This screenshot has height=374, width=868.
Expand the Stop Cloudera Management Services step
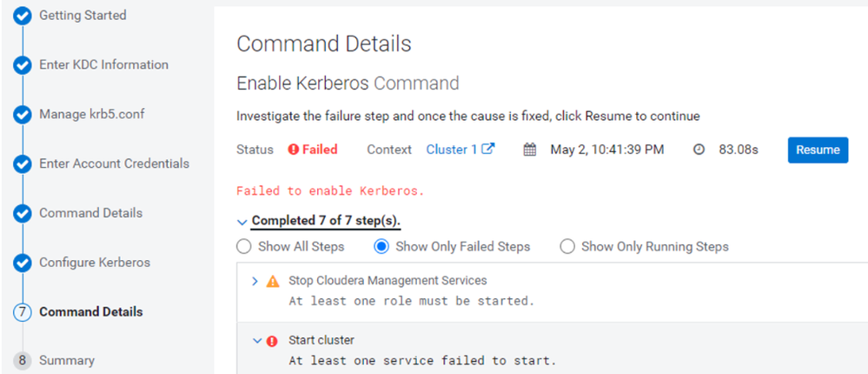pyautogui.click(x=255, y=282)
